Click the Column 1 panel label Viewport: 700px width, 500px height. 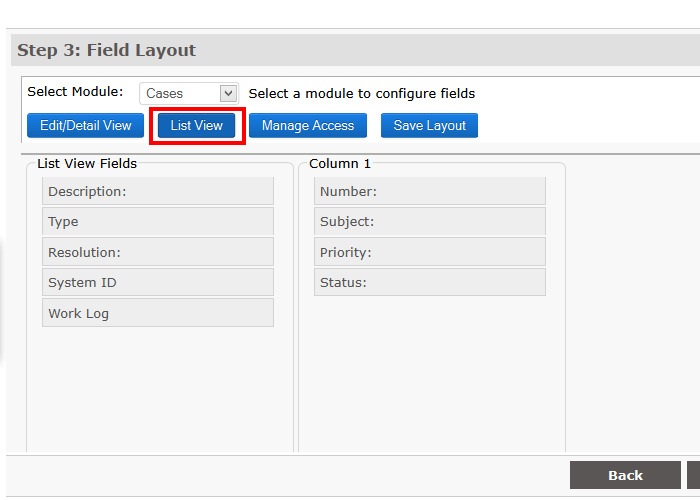[340, 163]
